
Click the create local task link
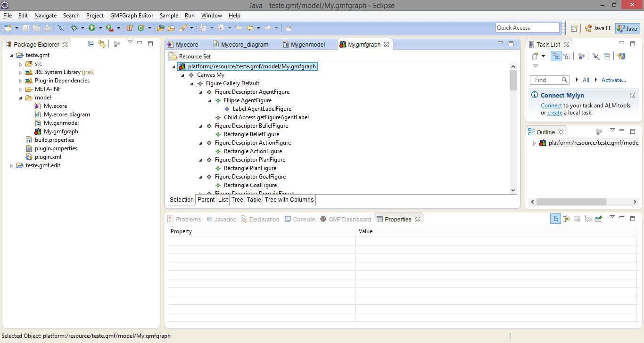(555, 113)
